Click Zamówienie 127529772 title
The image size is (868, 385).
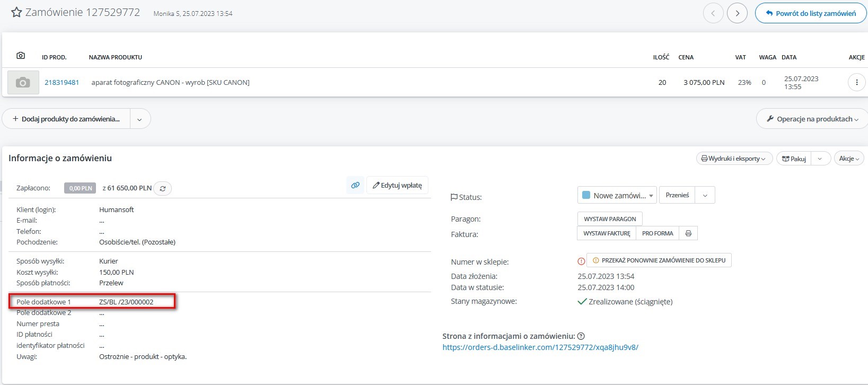coord(83,12)
